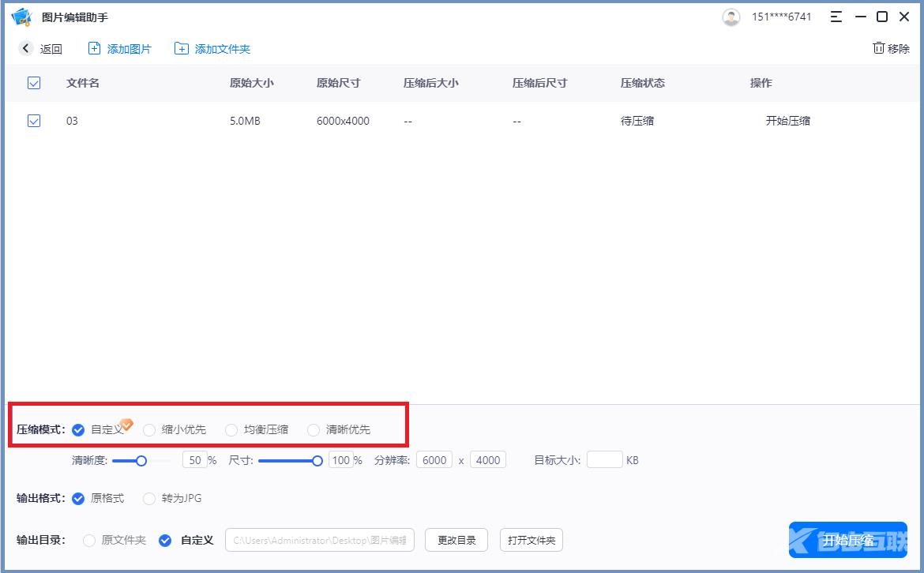Click 开始压缩 link in file 03 row
This screenshot has height=573, width=924.
[x=787, y=121]
